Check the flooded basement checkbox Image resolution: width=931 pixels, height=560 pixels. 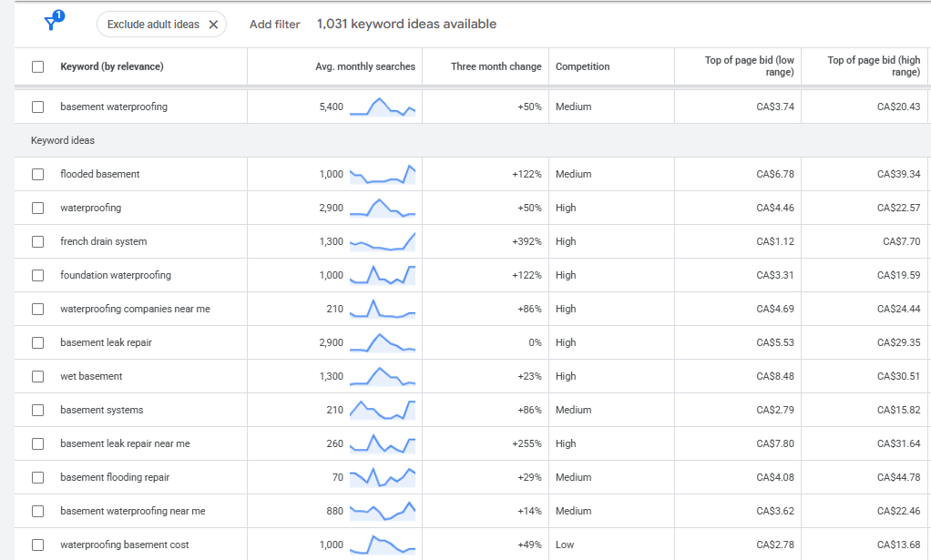[37, 174]
